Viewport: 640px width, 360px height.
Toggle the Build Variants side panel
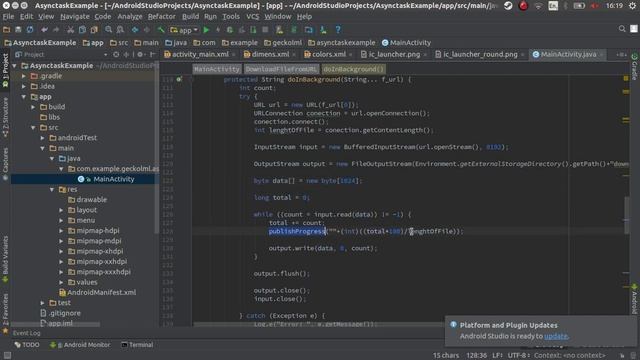[x=5, y=259]
